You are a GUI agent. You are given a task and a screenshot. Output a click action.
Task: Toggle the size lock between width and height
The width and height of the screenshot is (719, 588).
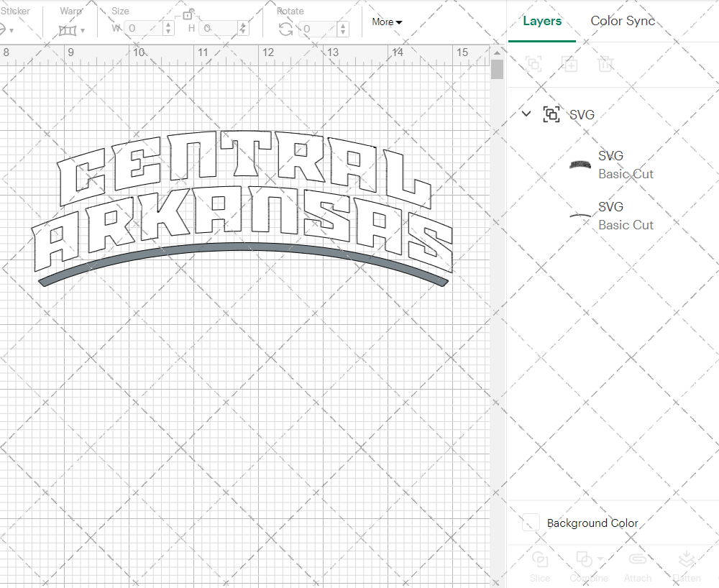coord(188,14)
